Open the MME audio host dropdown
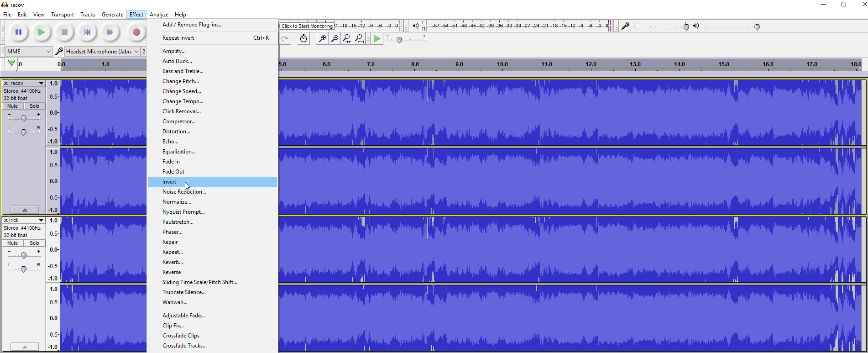The width and height of the screenshot is (868, 353). [29, 52]
